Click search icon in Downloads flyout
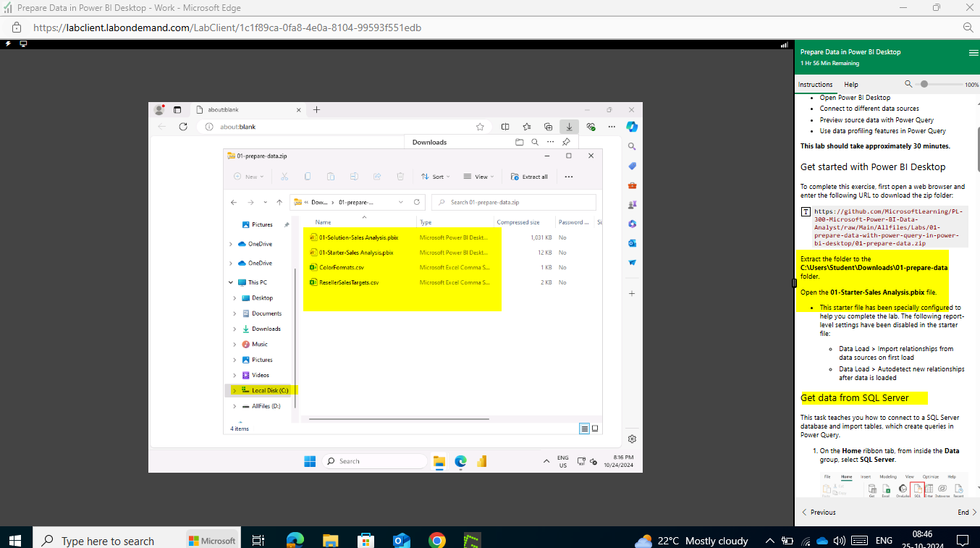The width and height of the screenshot is (980, 548). click(x=535, y=142)
